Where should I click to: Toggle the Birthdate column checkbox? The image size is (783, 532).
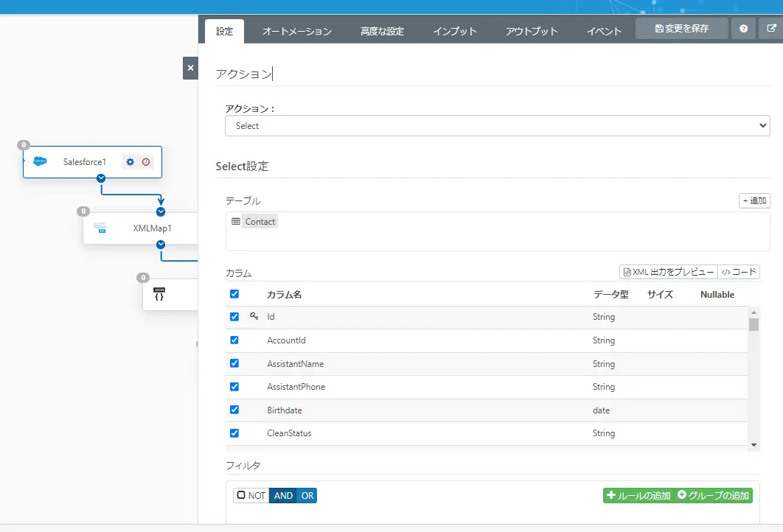coord(234,410)
